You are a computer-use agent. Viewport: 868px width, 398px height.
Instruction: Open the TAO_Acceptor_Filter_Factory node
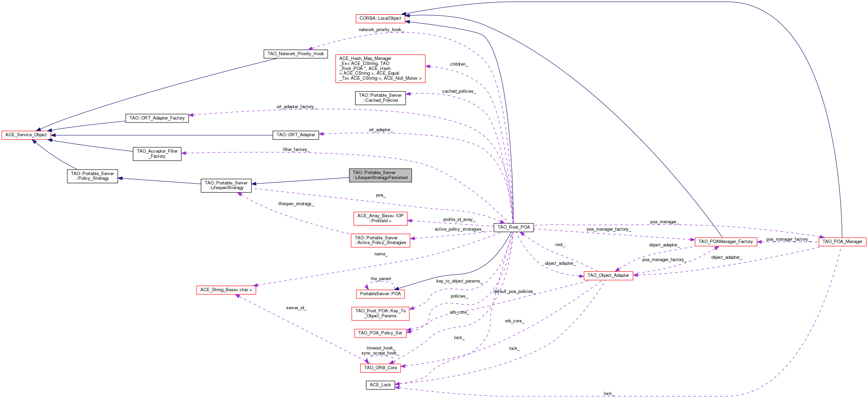pyautogui.click(x=157, y=154)
